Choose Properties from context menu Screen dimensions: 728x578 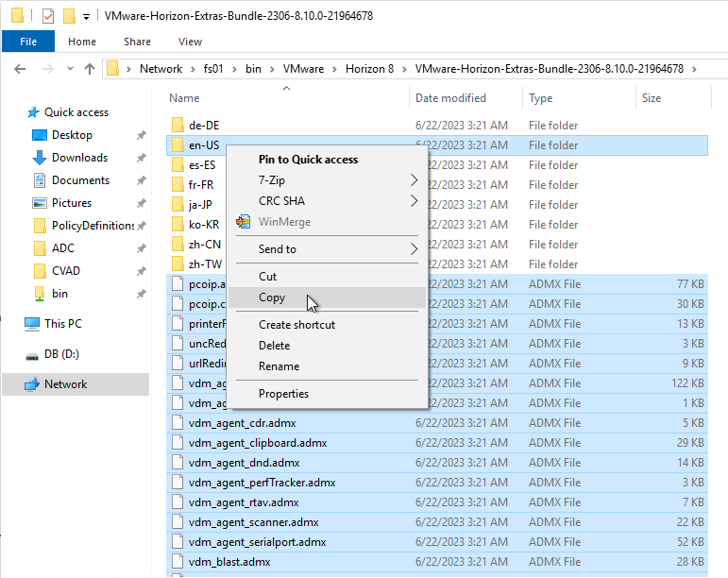click(327, 394)
